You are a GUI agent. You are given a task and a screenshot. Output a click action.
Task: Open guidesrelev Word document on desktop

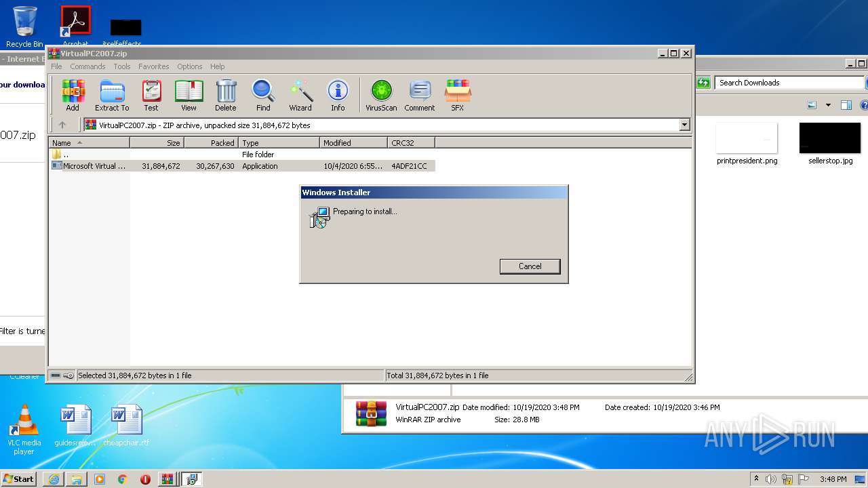click(x=75, y=426)
